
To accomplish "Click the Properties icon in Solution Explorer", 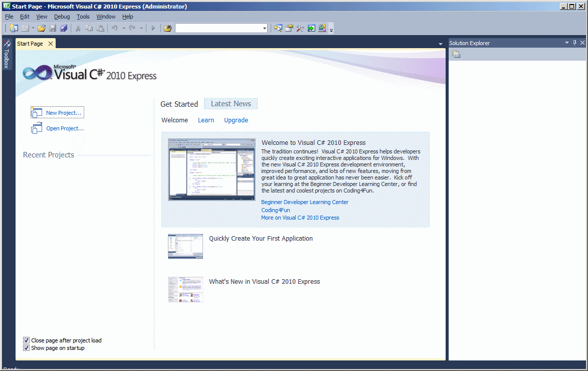I will pyautogui.click(x=456, y=55).
